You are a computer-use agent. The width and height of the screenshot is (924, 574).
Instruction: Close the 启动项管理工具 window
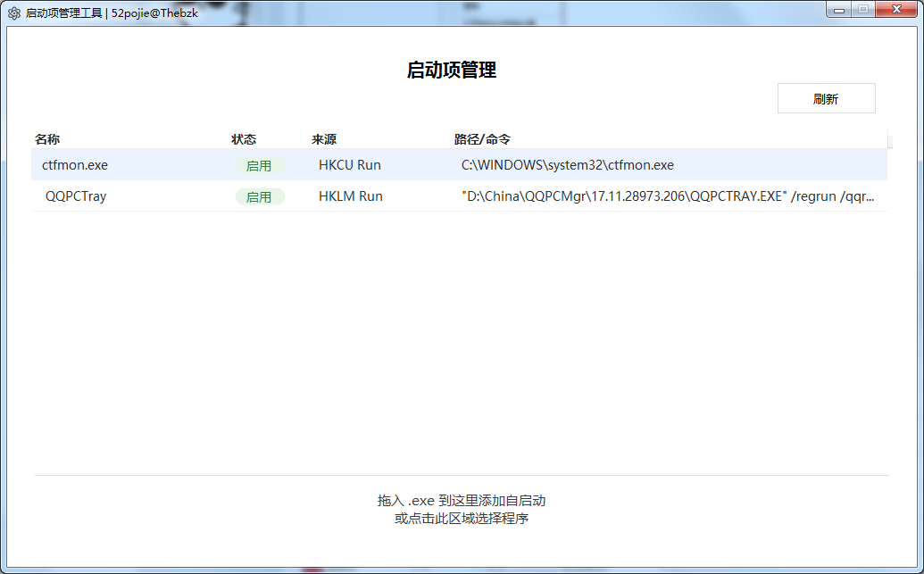[895, 10]
